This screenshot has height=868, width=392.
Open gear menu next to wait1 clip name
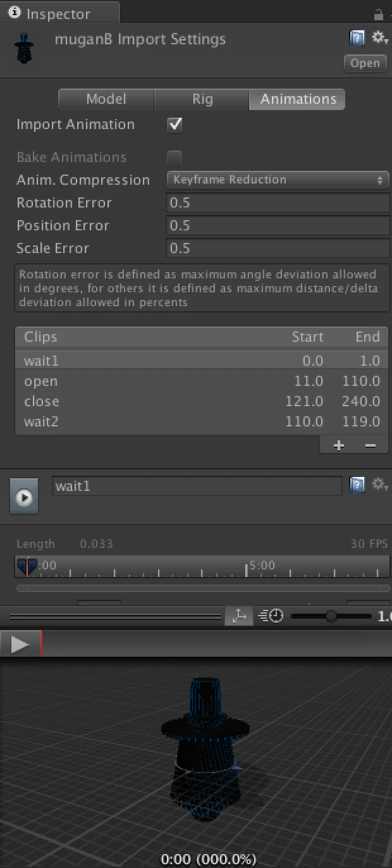coord(379,485)
